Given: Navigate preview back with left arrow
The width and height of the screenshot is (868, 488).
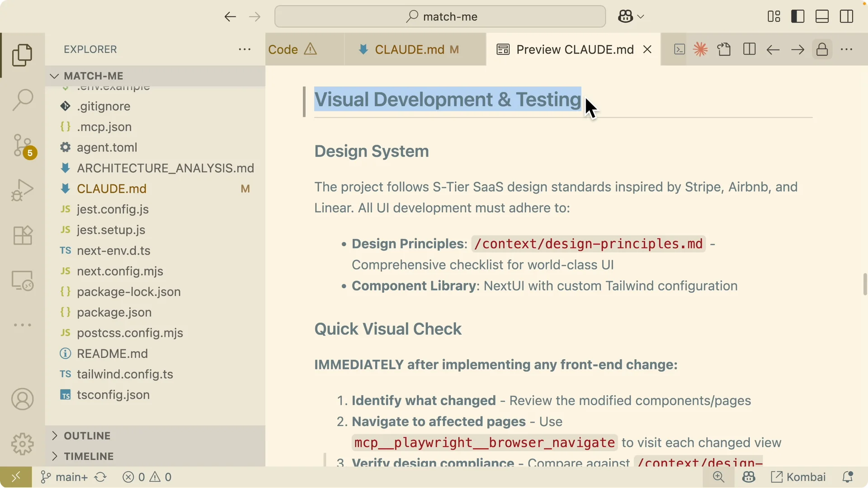Looking at the screenshot, I should click(773, 49).
